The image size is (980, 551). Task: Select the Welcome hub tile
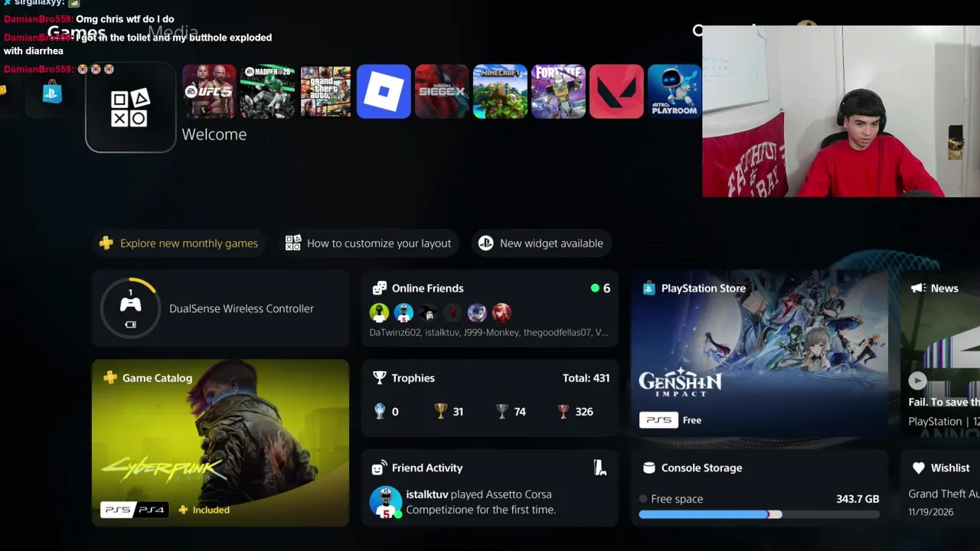point(130,108)
